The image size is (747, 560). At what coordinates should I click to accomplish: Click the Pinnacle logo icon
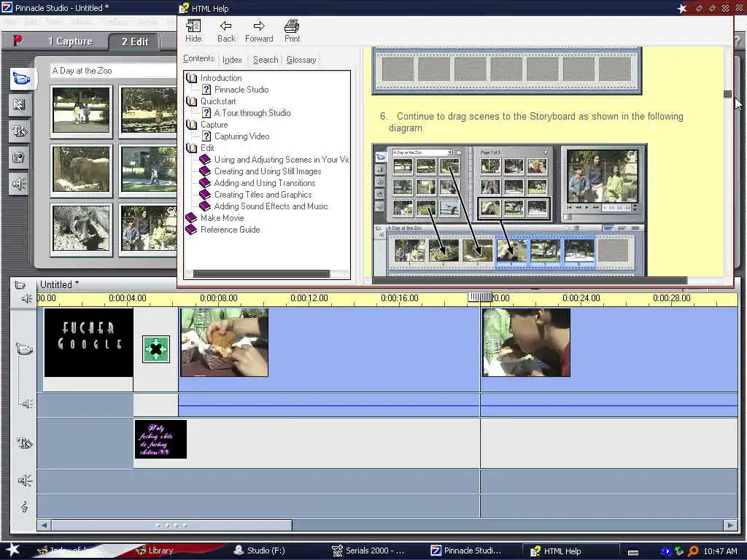click(x=18, y=41)
